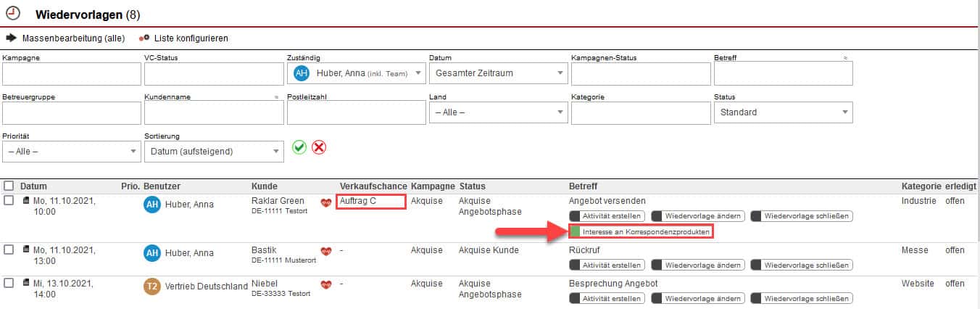Expand the Sortierung dropdown
The height and width of the screenshot is (309, 980).
click(x=214, y=151)
